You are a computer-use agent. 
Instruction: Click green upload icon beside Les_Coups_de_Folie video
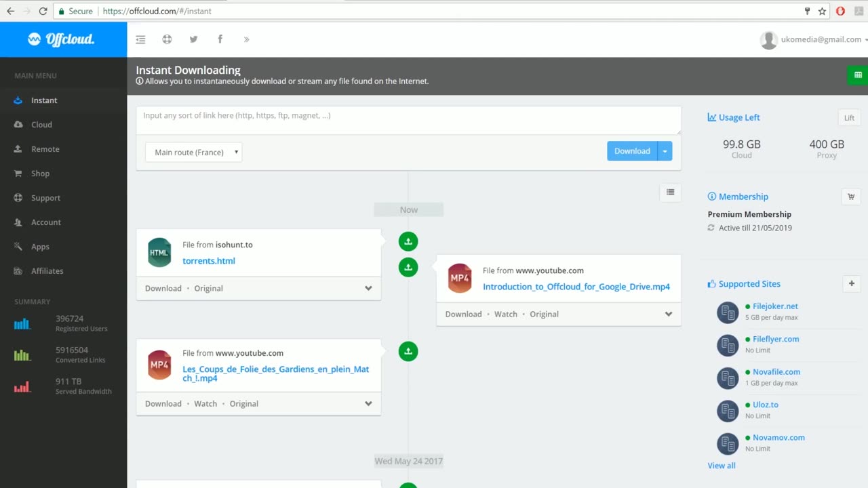408,351
